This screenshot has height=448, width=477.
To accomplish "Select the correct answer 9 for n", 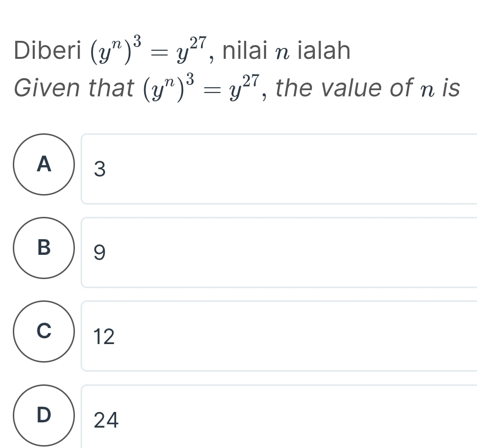I will click(100, 253).
